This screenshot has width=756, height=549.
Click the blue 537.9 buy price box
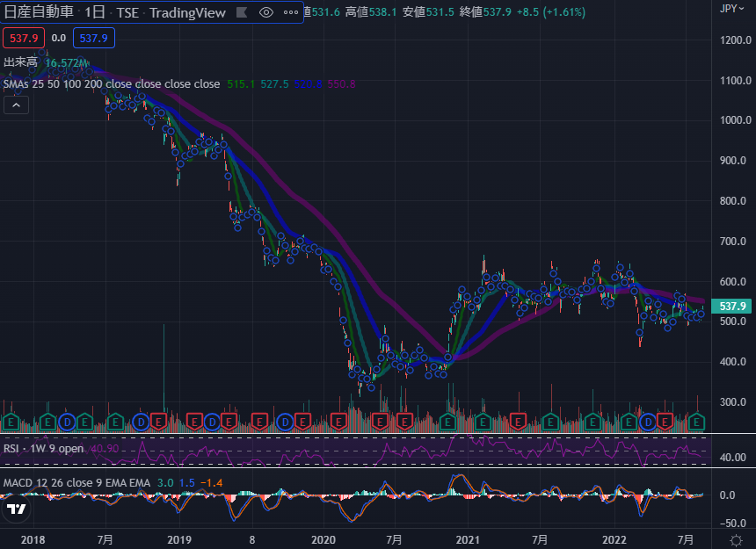point(94,38)
